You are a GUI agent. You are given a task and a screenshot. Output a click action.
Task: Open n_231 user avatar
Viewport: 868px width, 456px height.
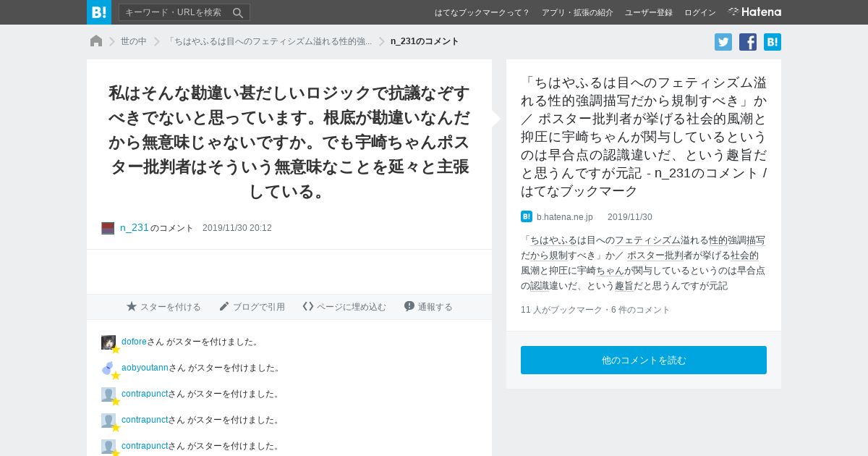click(108, 228)
